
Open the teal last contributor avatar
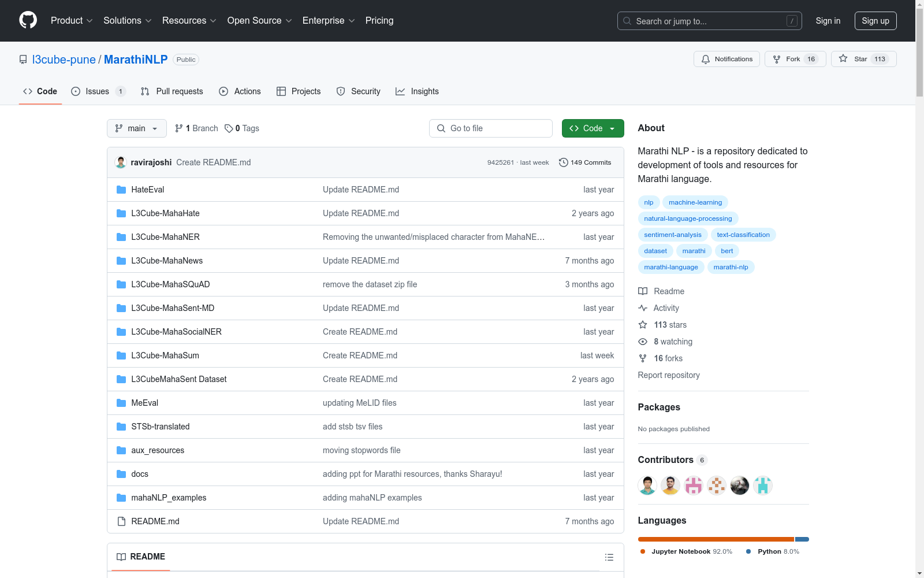coord(763,486)
